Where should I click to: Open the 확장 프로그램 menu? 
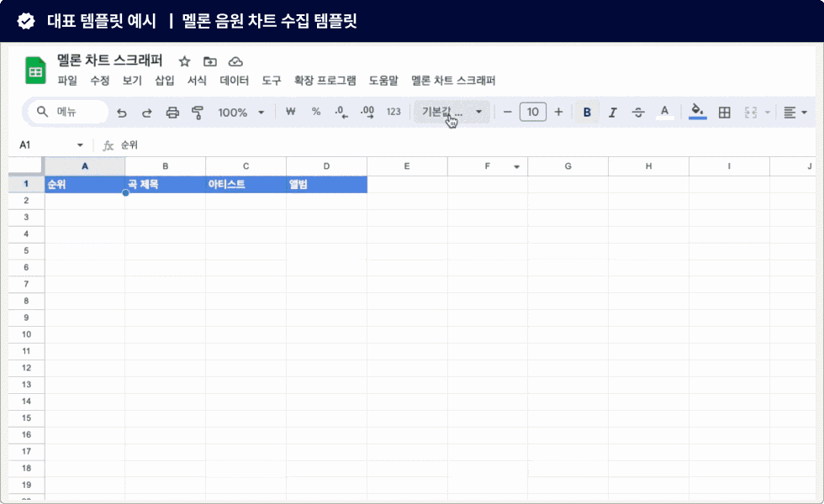pyautogui.click(x=325, y=81)
